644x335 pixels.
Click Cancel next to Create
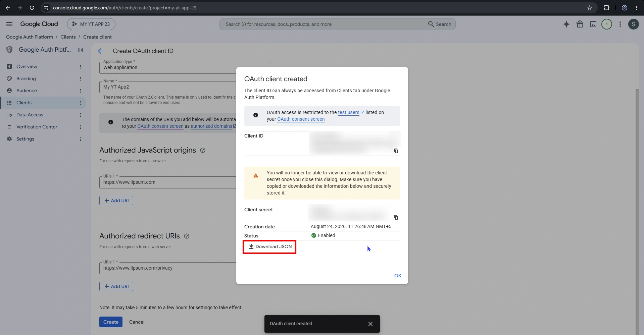[137, 322]
